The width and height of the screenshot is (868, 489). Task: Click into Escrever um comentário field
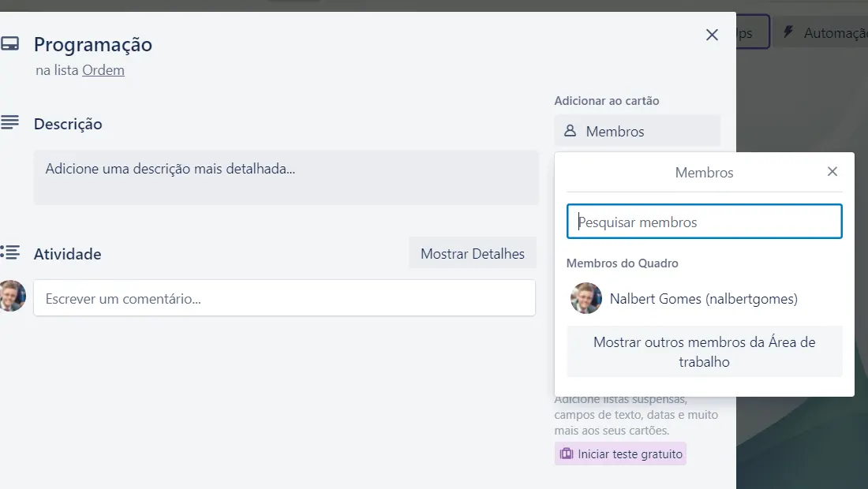(284, 298)
